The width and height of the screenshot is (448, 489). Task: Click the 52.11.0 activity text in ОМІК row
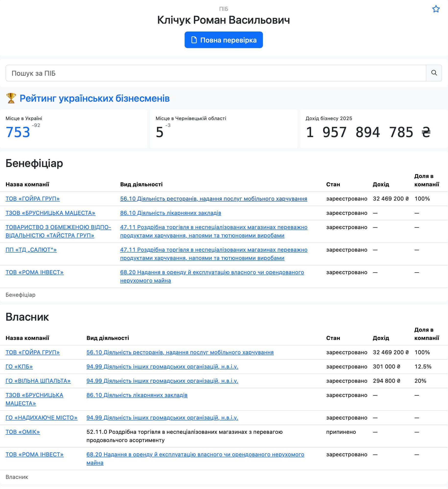184,436
